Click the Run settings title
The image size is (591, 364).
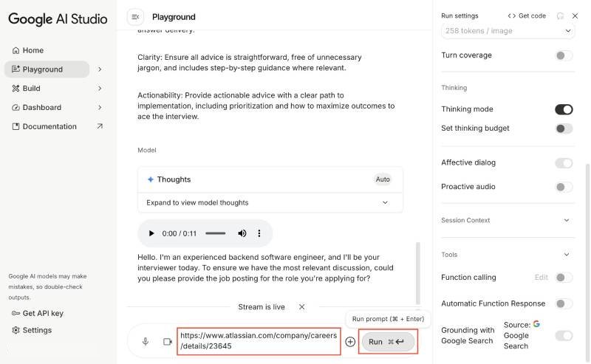point(460,16)
